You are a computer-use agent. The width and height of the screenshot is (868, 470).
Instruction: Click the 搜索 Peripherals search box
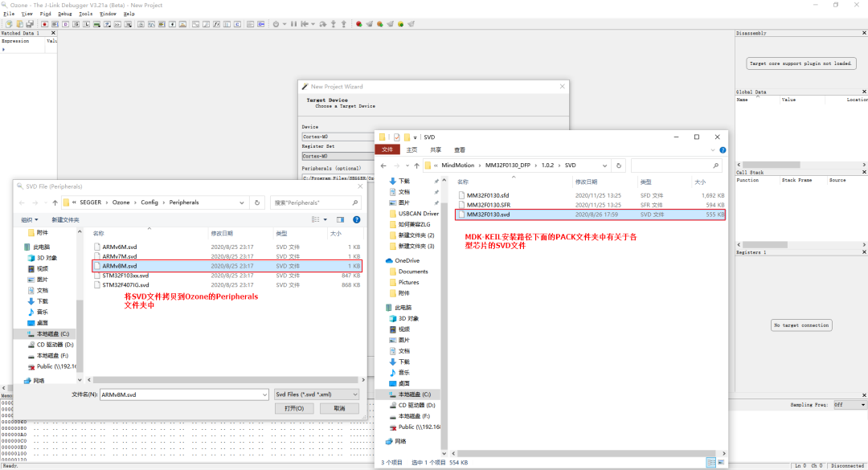(x=315, y=202)
